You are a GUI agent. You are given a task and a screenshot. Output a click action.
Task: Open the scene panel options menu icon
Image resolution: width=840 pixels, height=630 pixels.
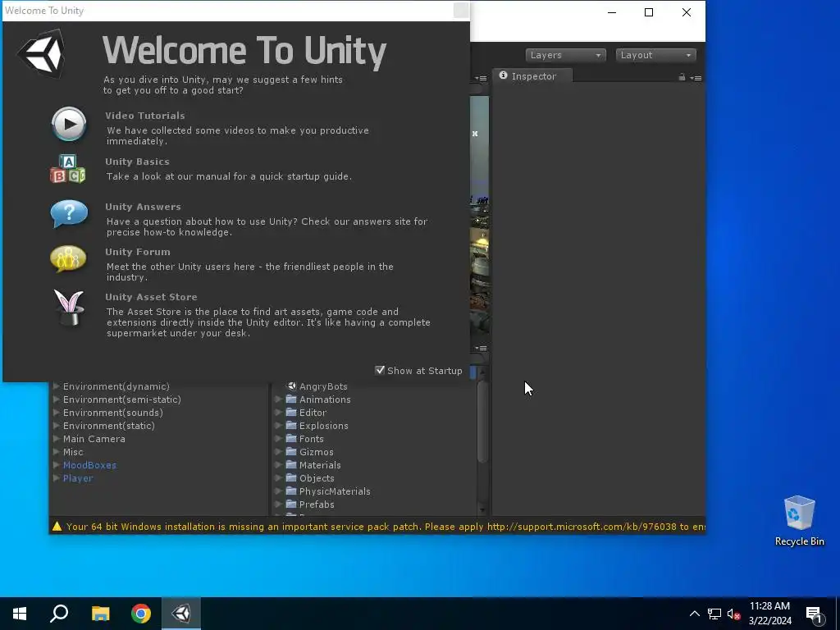coord(481,78)
